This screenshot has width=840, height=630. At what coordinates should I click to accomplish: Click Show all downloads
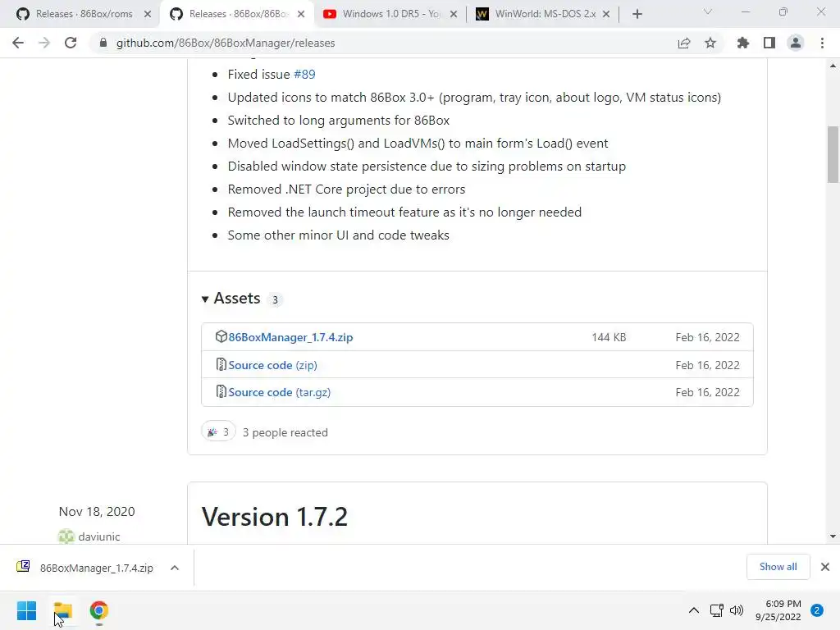pyautogui.click(x=778, y=567)
